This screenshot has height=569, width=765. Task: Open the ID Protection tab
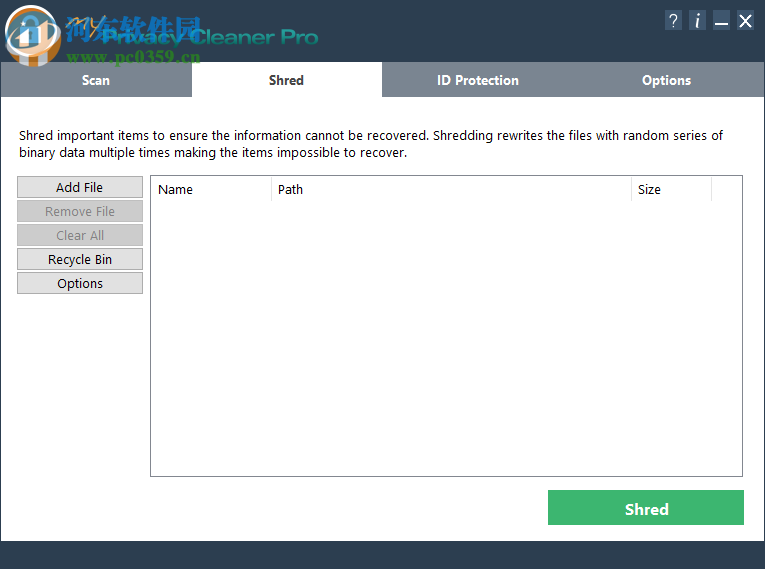point(477,80)
